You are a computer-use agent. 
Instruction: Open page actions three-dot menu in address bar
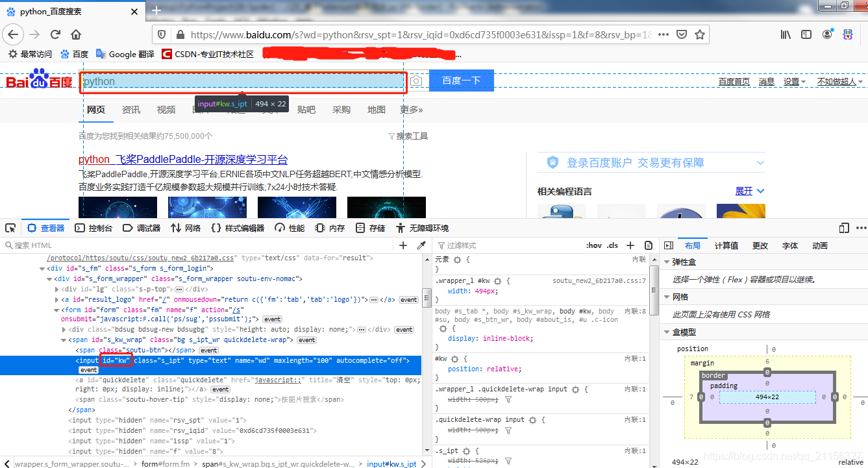(663, 34)
